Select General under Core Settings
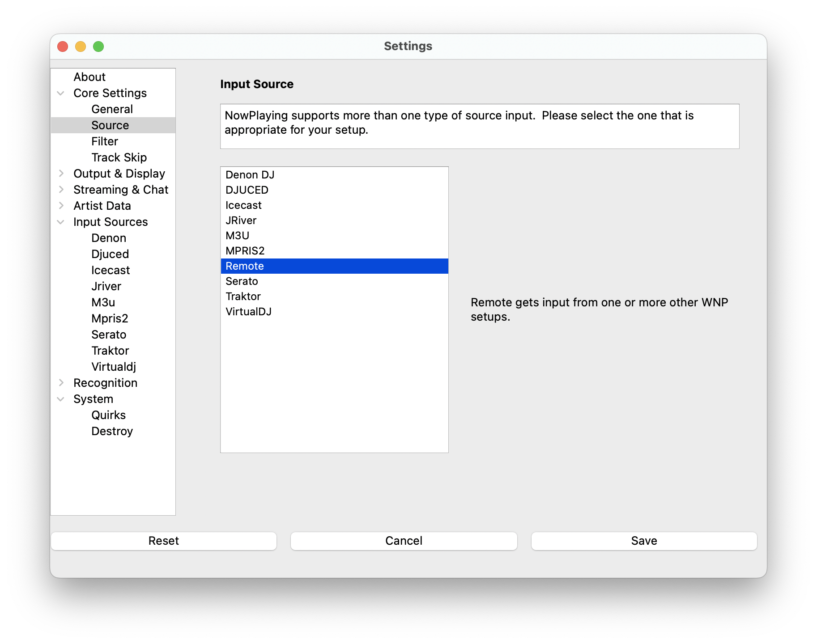The image size is (817, 644). [x=112, y=109]
